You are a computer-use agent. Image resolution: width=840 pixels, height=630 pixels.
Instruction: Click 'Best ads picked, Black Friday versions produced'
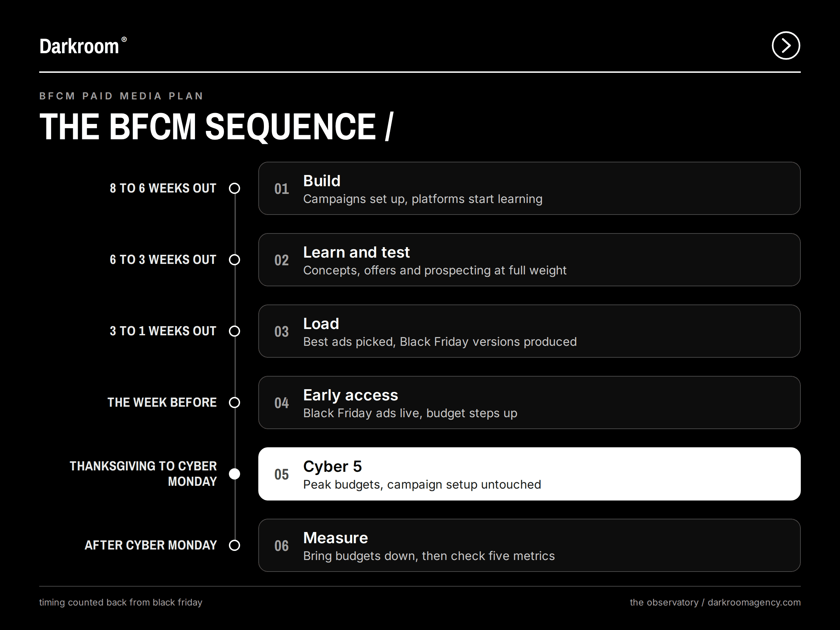(x=440, y=342)
